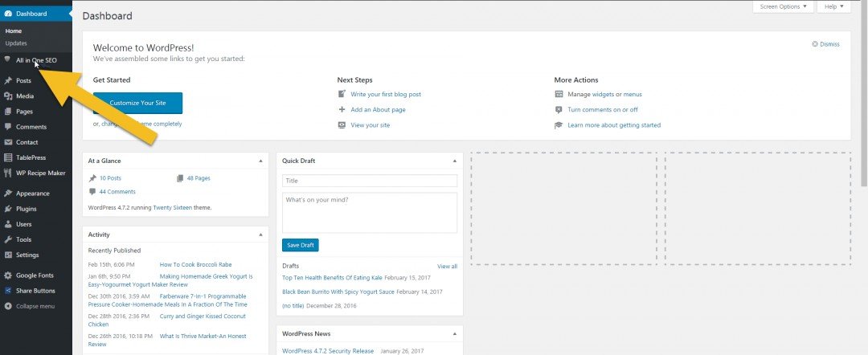The height and width of the screenshot is (355, 868).
Task: Click the Dismiss circle-x icon
Action: point(815,44)
